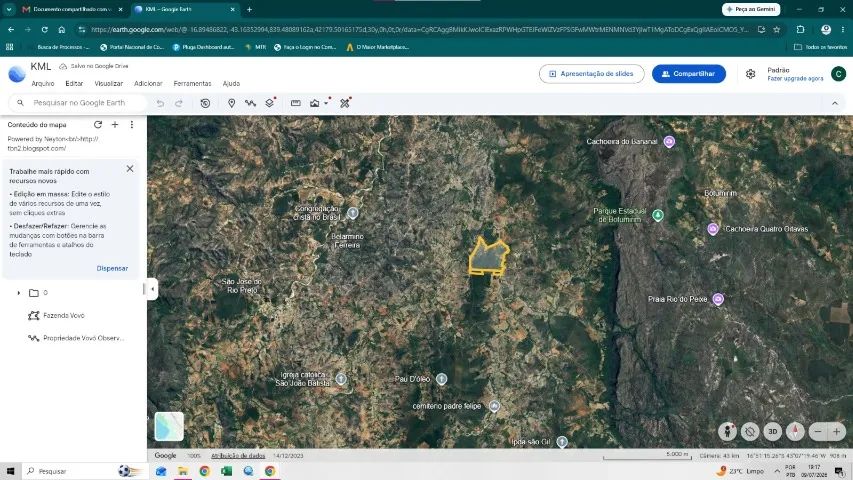Toggle the 3D view button
The image size is (853, 480).
pyautogui.click(x=772, y=432)
